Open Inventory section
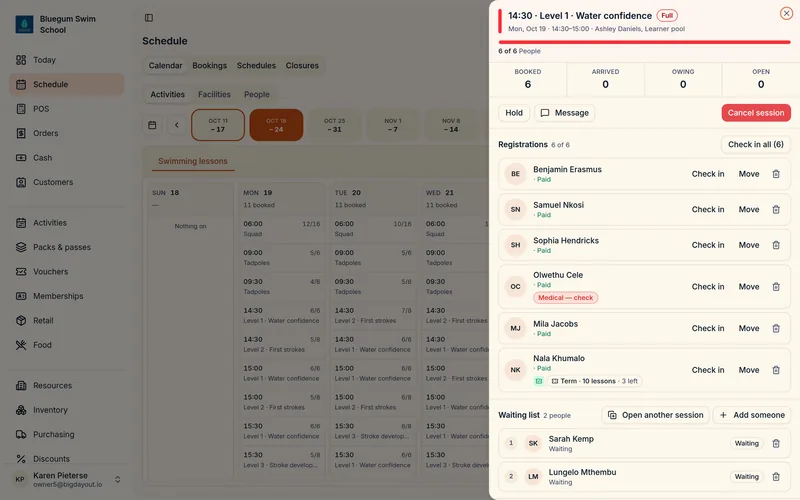 [x=66, y=410]
